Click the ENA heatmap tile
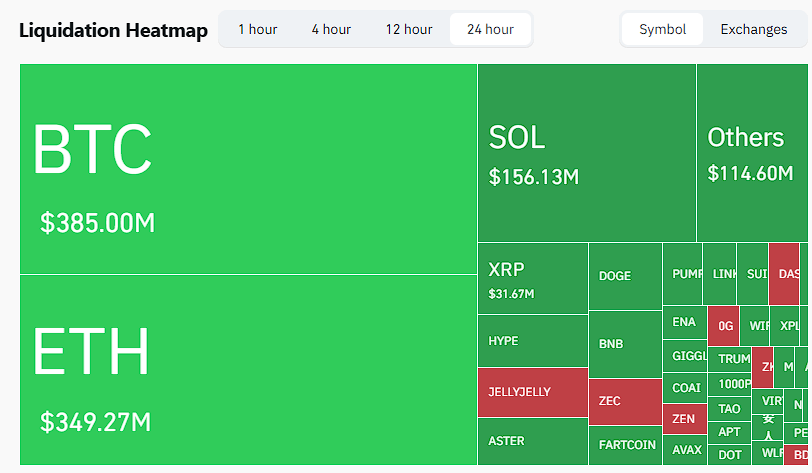 [x=684, y=323]
